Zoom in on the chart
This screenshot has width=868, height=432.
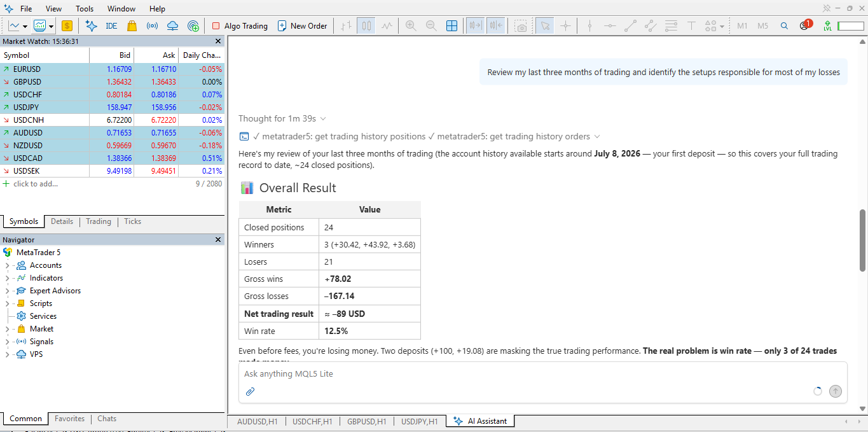411,26
